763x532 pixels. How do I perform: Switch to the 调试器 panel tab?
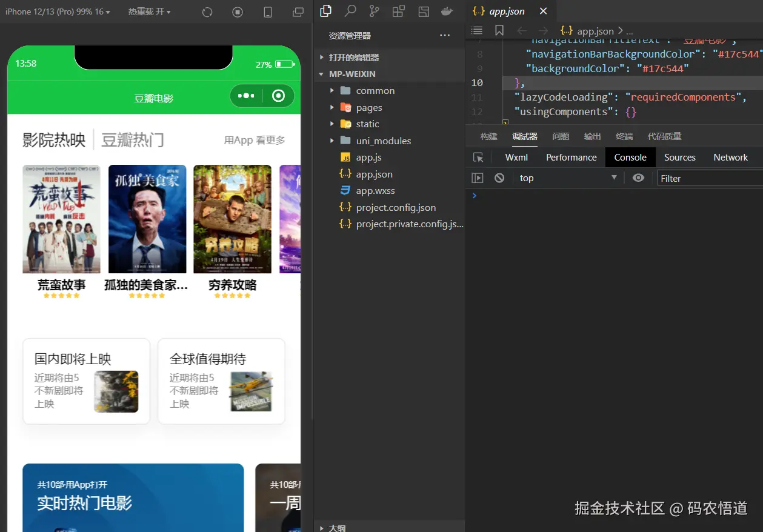pyautogui.click(x=525, y=136)
